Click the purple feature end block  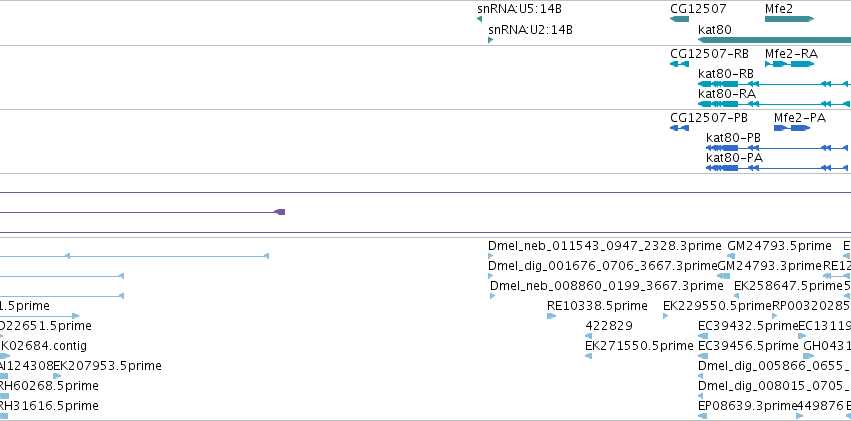tap(280, 212)
